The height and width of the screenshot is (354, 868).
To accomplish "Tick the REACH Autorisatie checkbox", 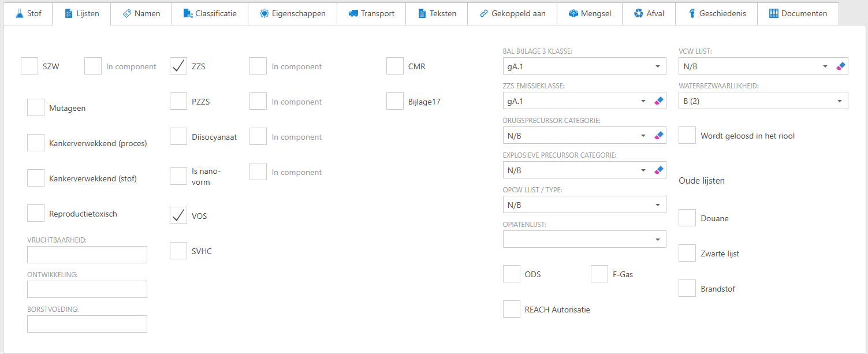I will click(512, 309).
